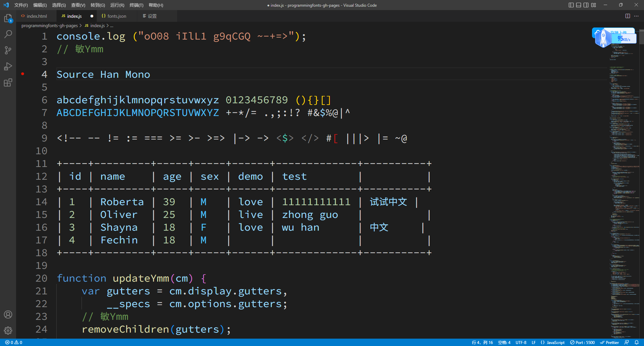The image size is (644, 346).
Task: Open the Search view in activity bar
Action: [8, 34]
